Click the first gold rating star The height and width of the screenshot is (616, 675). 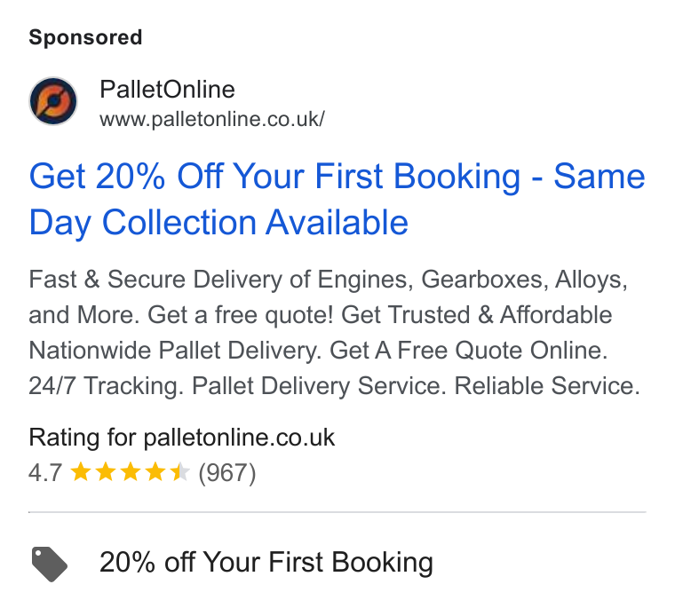click(x=81, y=472)
